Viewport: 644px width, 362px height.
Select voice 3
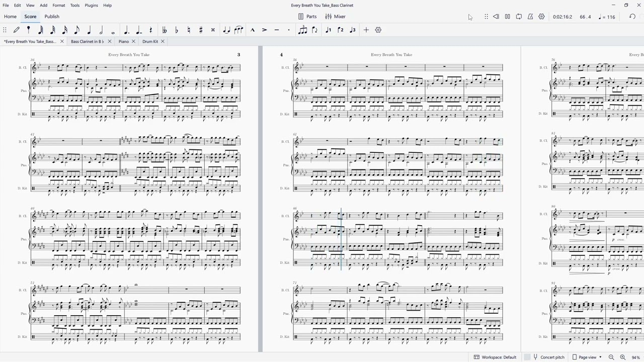(x=353, y=30)
